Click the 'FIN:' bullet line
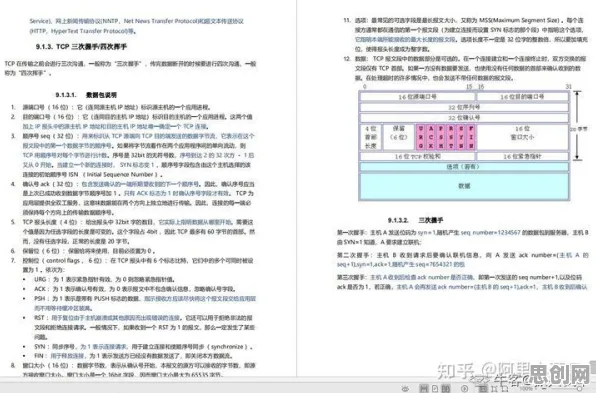Viewport: 596px width, 393px height. [132, 356]
